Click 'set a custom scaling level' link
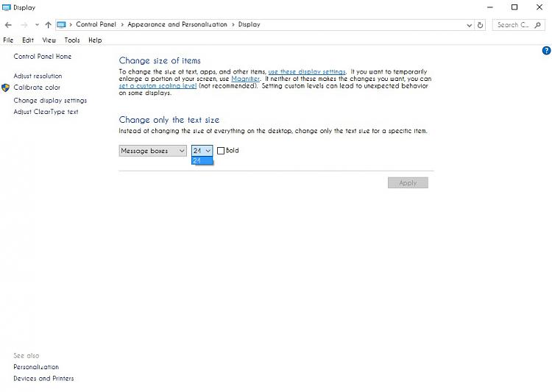 coord(158,86)
